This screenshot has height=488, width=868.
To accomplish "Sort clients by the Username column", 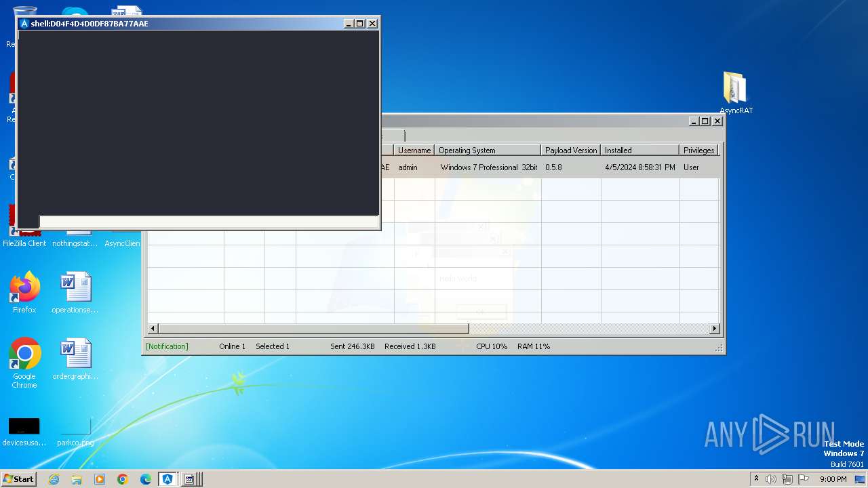I will pyautogui.click(x=414, y=150).
